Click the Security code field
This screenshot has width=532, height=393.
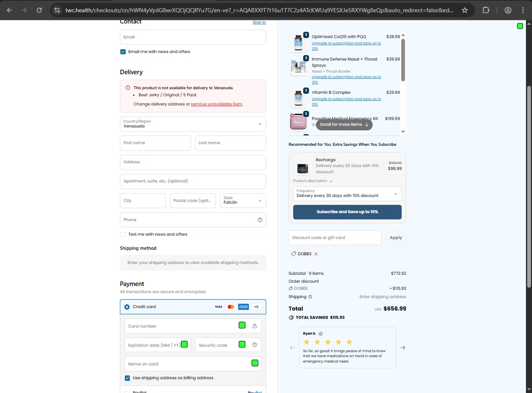(x=228, y=345)
